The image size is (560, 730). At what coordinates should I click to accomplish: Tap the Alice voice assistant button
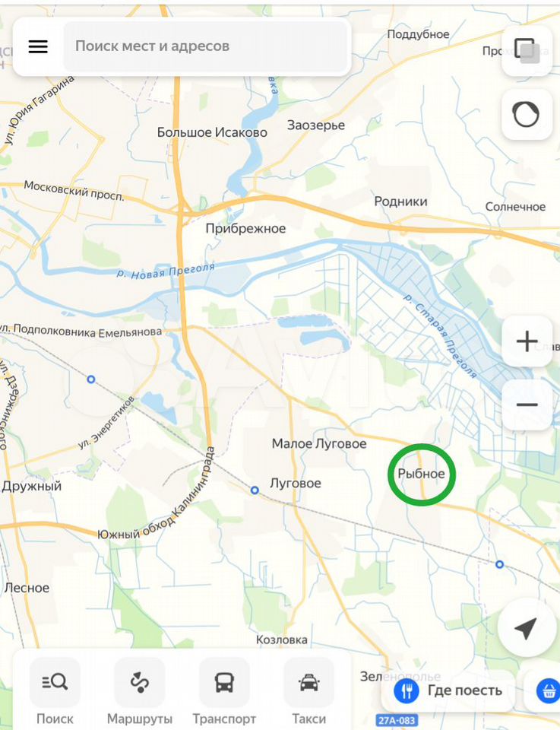(x=527, y=115)
